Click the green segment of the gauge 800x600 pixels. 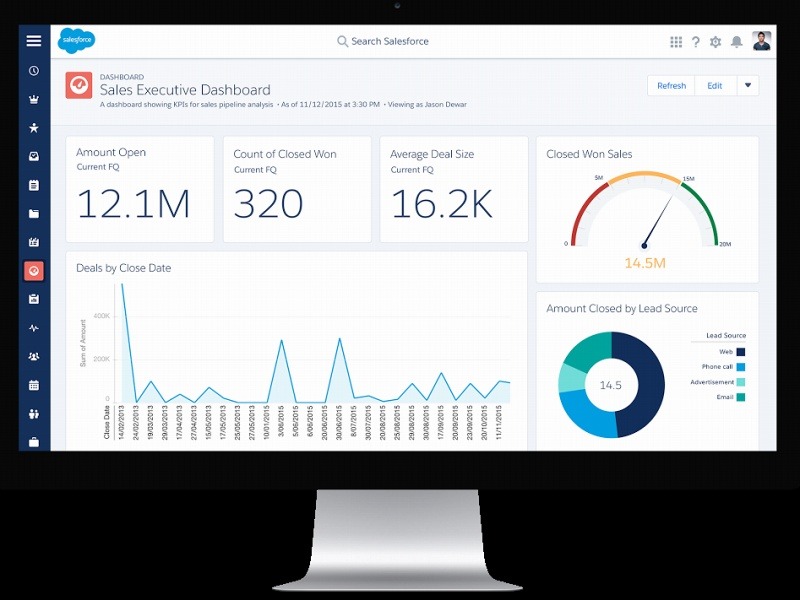pyautogui.click(x=705, y=210)
